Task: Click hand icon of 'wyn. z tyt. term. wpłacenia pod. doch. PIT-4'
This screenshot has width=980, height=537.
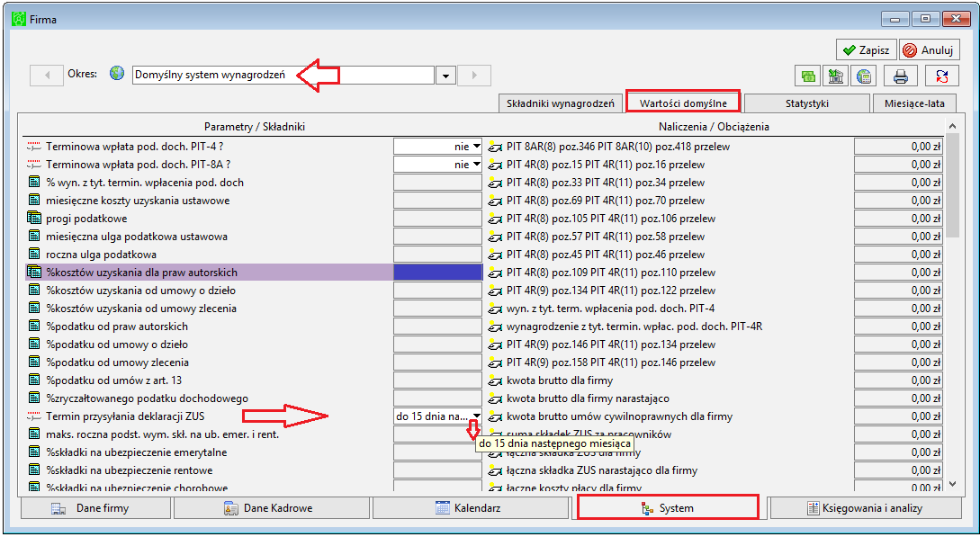Action: click(495, 309)
